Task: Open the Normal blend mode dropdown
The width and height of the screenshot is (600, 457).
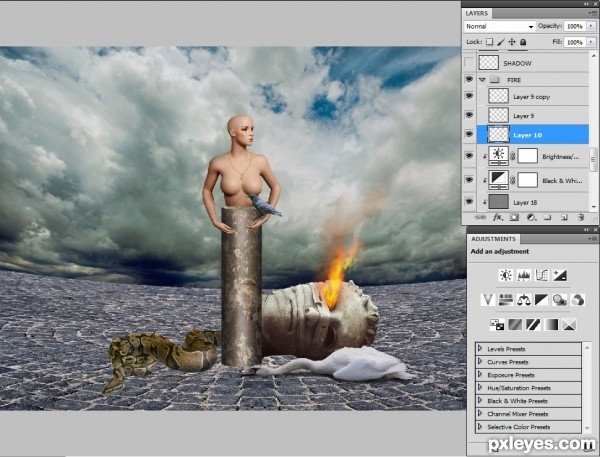Action: (x=500, y=26)
